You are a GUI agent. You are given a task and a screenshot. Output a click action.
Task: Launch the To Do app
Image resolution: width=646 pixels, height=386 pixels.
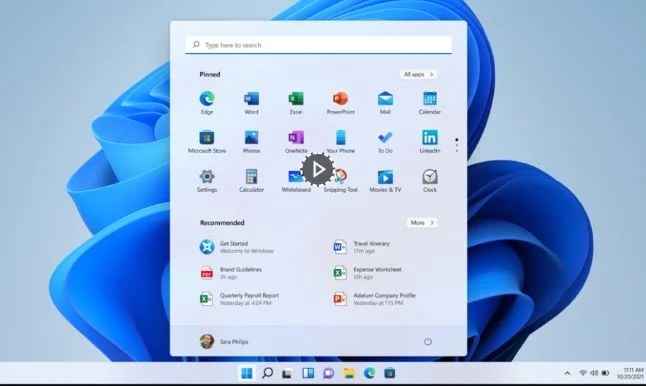coord(385,142)
